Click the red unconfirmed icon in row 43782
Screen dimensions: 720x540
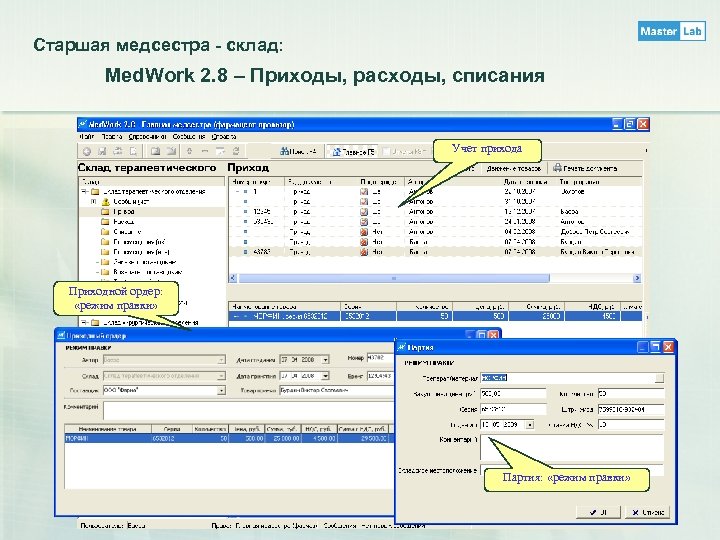pyautogui.click(x=364, y=252)
